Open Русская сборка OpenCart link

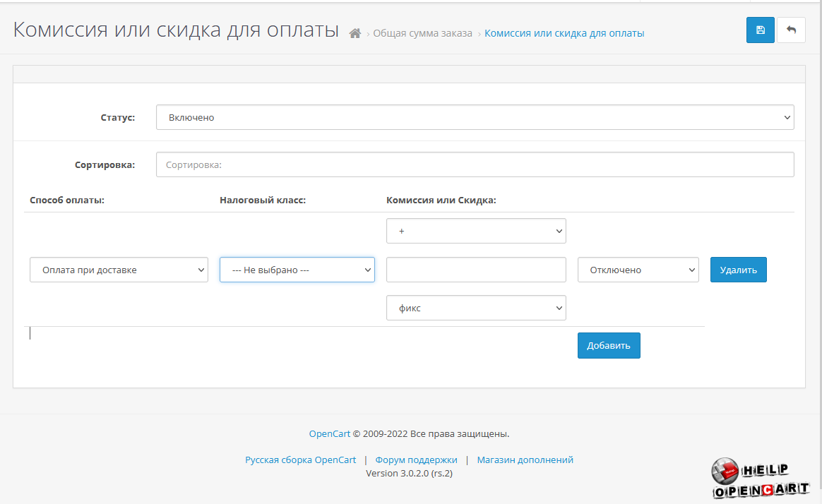[300, 460]
